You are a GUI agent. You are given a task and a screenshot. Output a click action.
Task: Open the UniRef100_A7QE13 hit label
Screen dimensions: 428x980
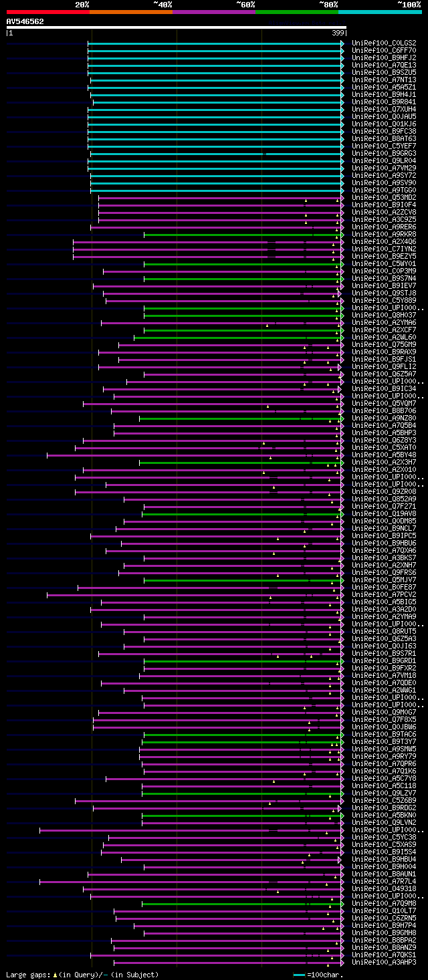[x=383, y=66]
